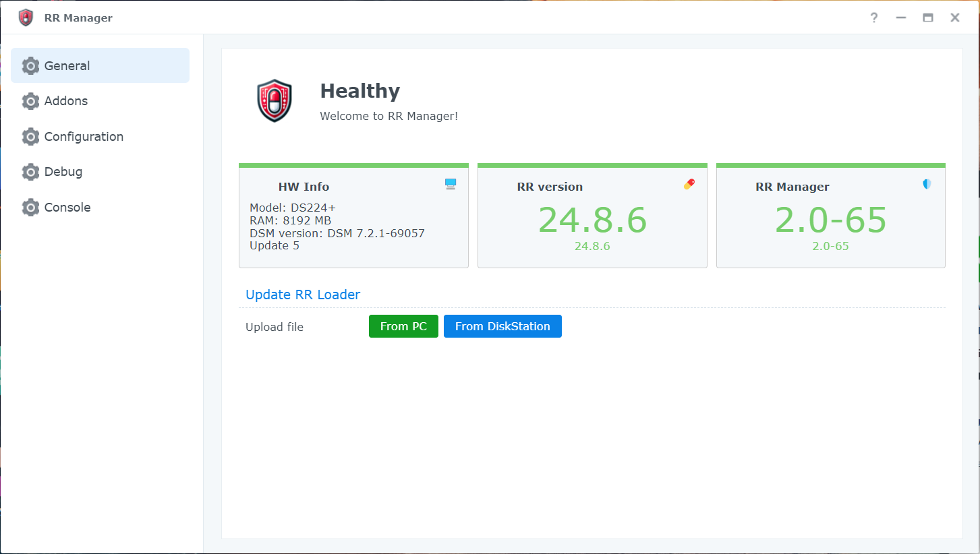Click the Update RR Loader heading
The width and height of the screenshot is (980, 554).
point(303,295)
